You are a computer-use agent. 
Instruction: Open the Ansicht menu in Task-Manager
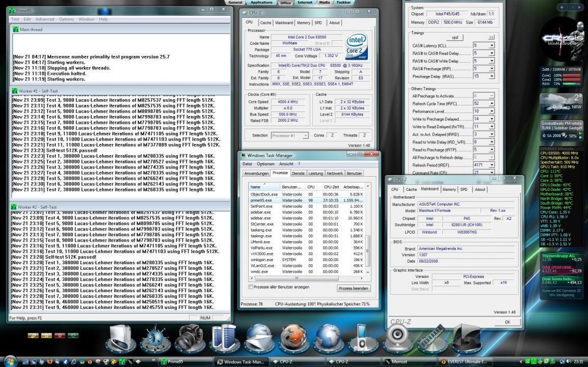pos(286,164)
